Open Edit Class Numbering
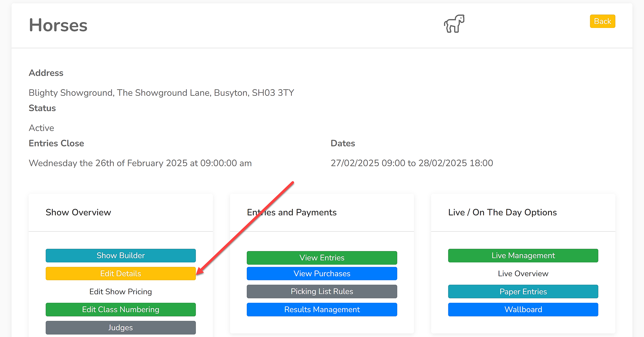The image size is (644, 337). 121,309
